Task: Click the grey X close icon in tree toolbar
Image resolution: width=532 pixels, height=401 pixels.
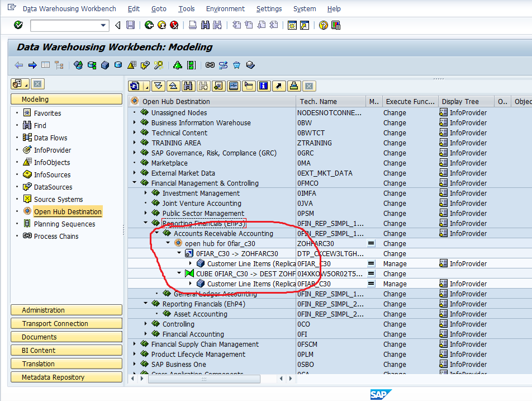Action: (308, 86)
